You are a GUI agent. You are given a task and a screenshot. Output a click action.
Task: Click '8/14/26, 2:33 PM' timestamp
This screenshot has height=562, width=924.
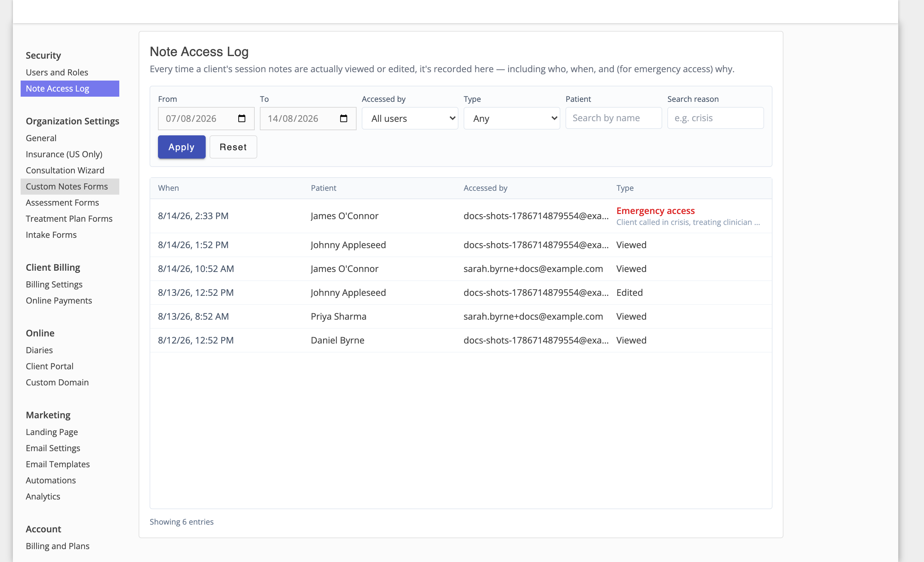(193, 216)
